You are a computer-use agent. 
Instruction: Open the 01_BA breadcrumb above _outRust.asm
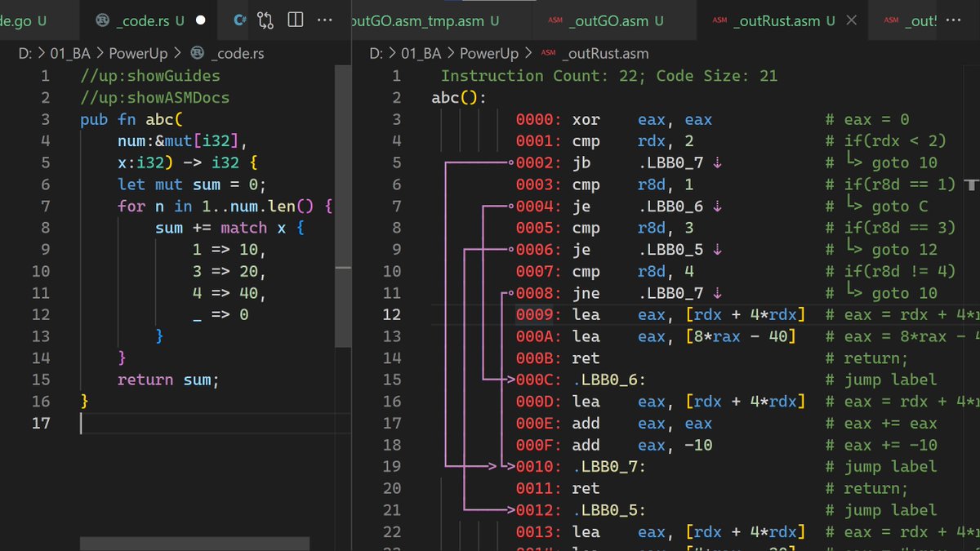click(x=421, y=54)
